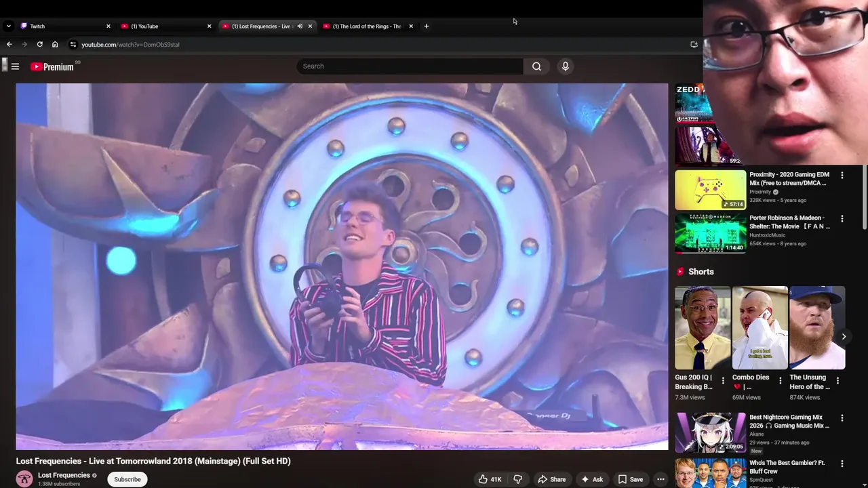Open Proximity channel name link
This screenshot has width=868, height=488.
click(760, 192)
